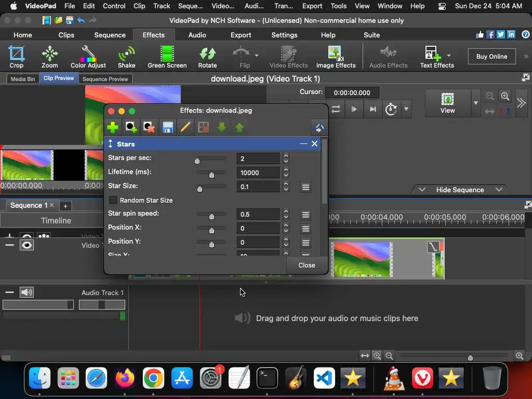Click the pencil edit icon in Effects dialog
532x399 pixels.
pyautogui.click(x=185, y=128)
